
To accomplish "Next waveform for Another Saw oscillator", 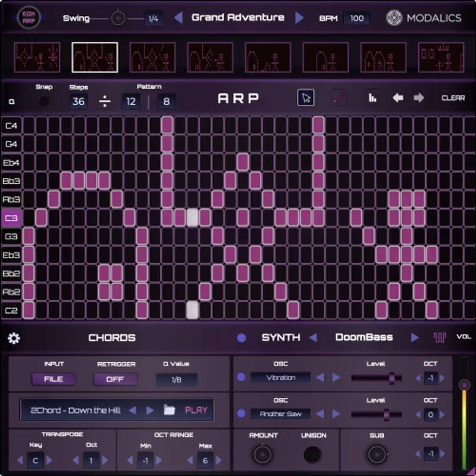I will click(x=336, y=414).
